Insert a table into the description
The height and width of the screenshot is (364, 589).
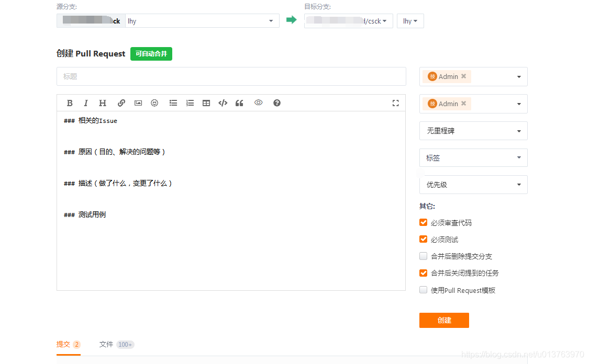point(206,103)
